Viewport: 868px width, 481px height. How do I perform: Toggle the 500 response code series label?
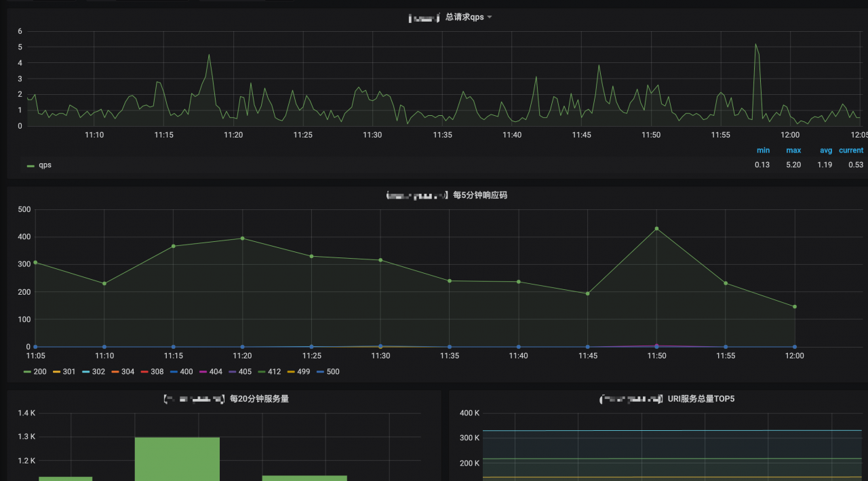tap(333, 372)
